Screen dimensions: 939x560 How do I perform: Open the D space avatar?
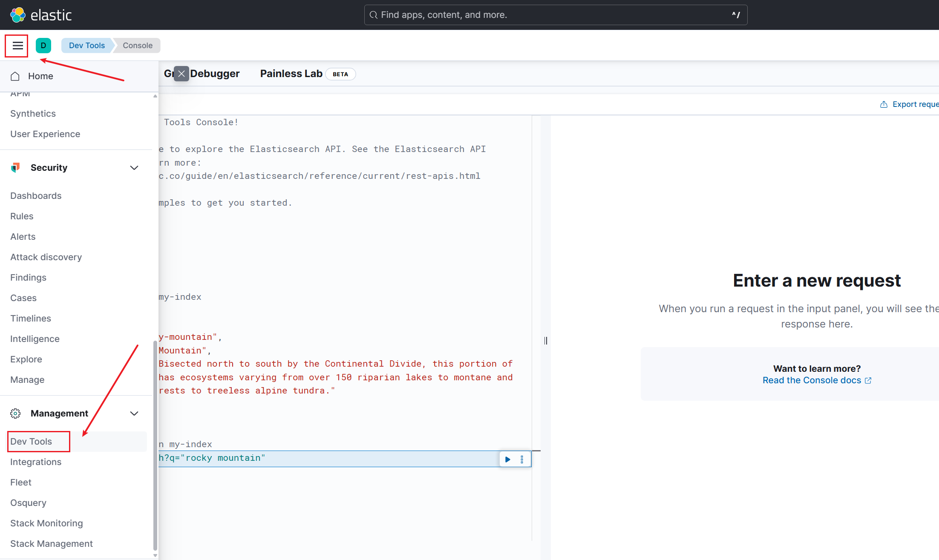[x=43, y=46]
